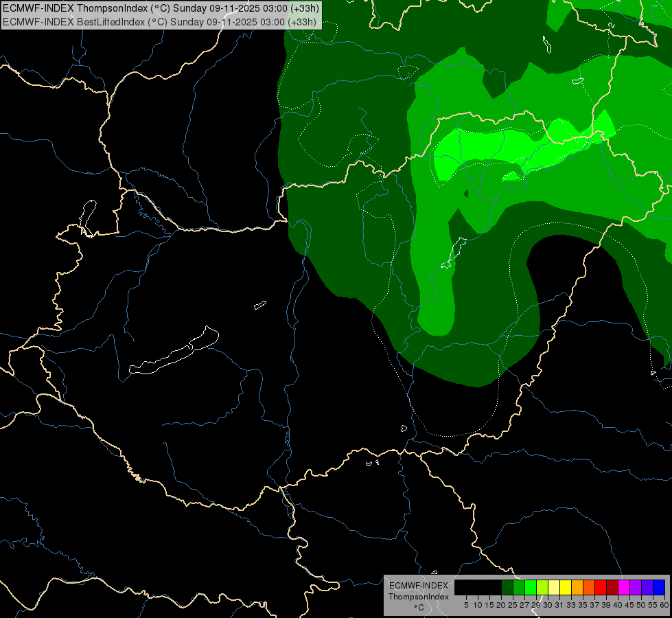Click the ThompsonIndex title line at top

[x=161, y=8]
